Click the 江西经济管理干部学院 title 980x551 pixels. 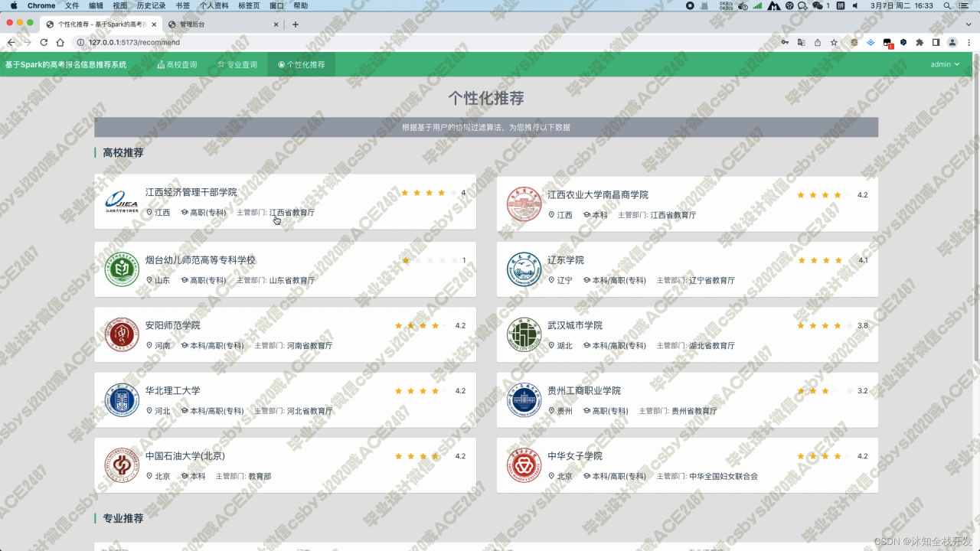191,193
